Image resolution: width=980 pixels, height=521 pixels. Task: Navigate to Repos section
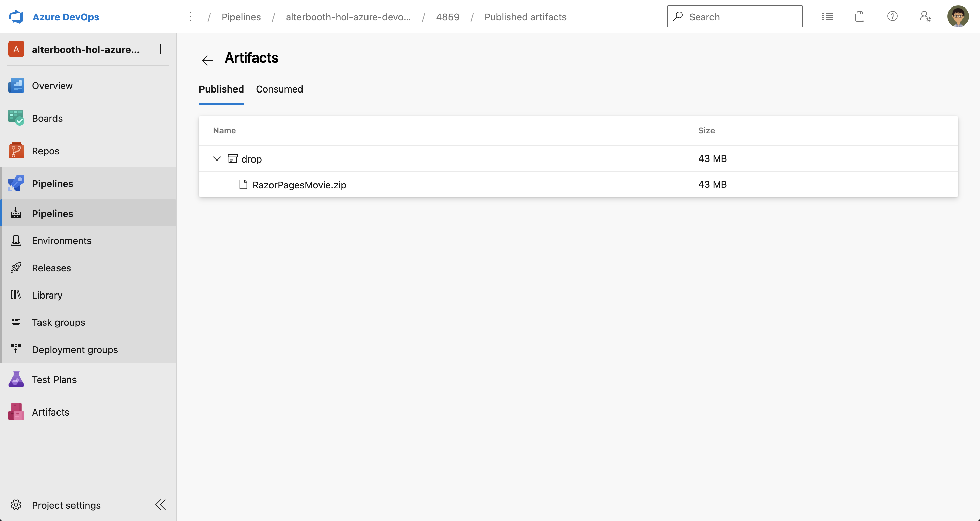click(46, 150)
